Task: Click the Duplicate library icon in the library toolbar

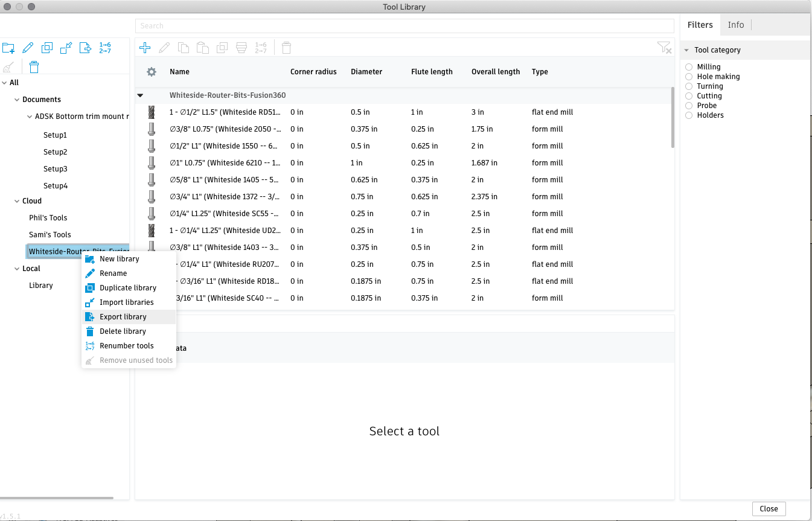Action: point(47,48)
